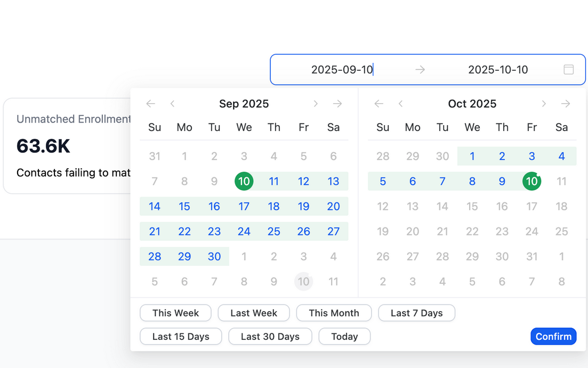Pick the Today preset
Viewport: 588px width, 368px height.
click(x=344, y=337)
